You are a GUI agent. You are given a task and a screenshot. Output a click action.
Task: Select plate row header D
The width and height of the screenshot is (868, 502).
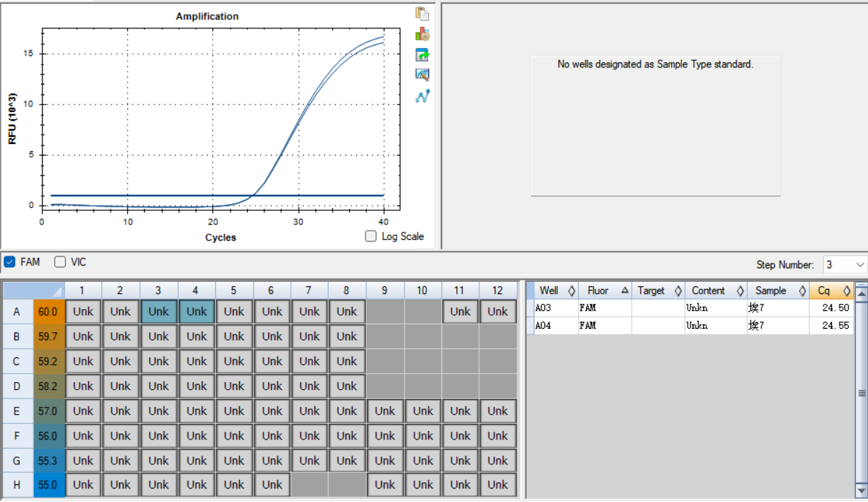[x=17, y=386]
